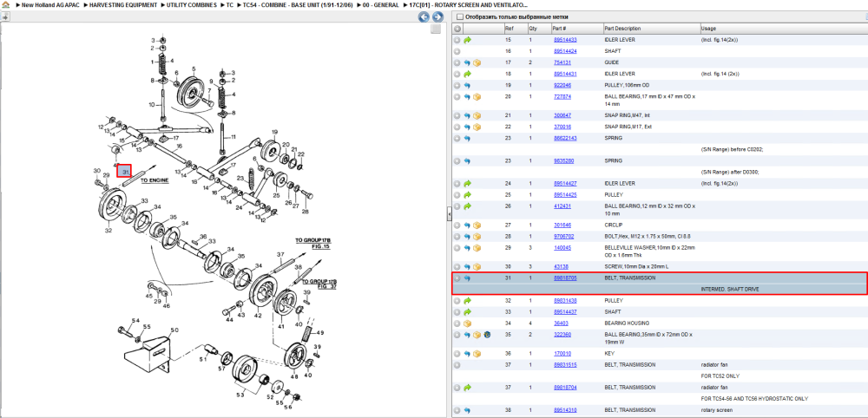The width and height of the screenshot is (868, 418).
Task: Go to the catalog home icon
Action: (5, 4)
